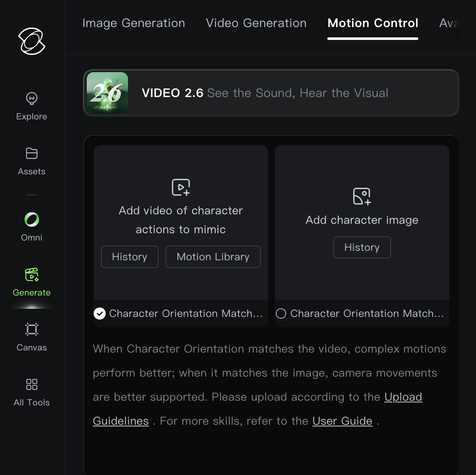Image resolution: width=476 pixels, height=475 pixels.
Task: Click the add character image icon
Action: 362,197
